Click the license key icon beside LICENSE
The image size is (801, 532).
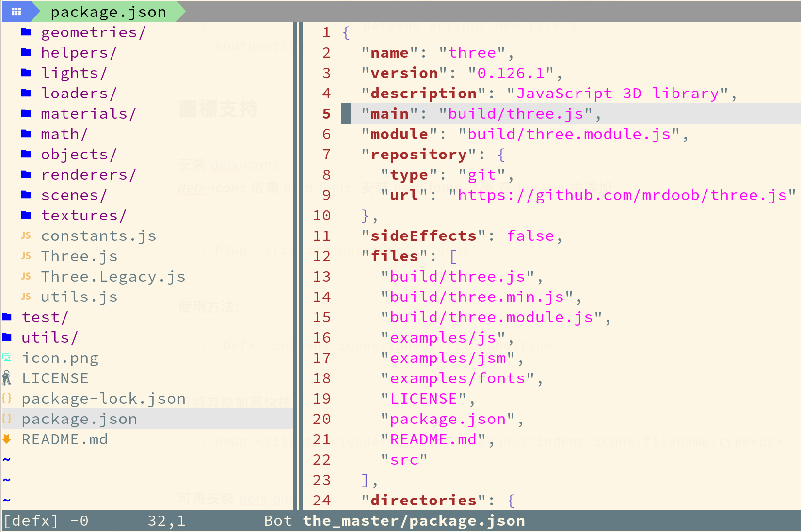coord(7,378)
